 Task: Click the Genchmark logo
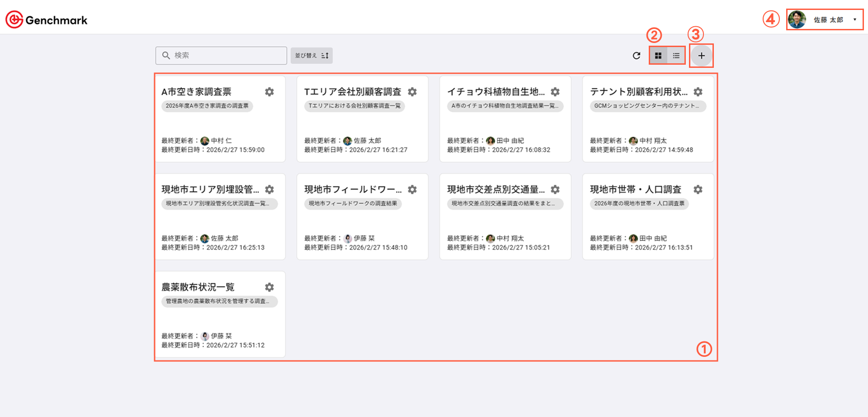(46, 20)
